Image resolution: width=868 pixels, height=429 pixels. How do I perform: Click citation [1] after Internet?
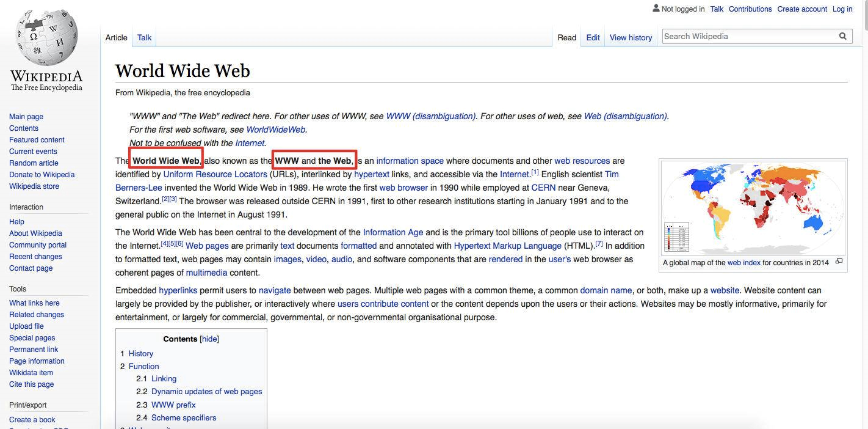pos(535,172)
